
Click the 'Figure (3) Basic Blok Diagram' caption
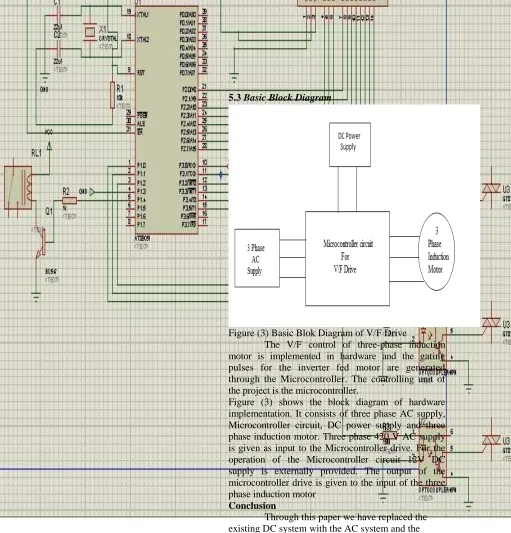coord(318,333)
